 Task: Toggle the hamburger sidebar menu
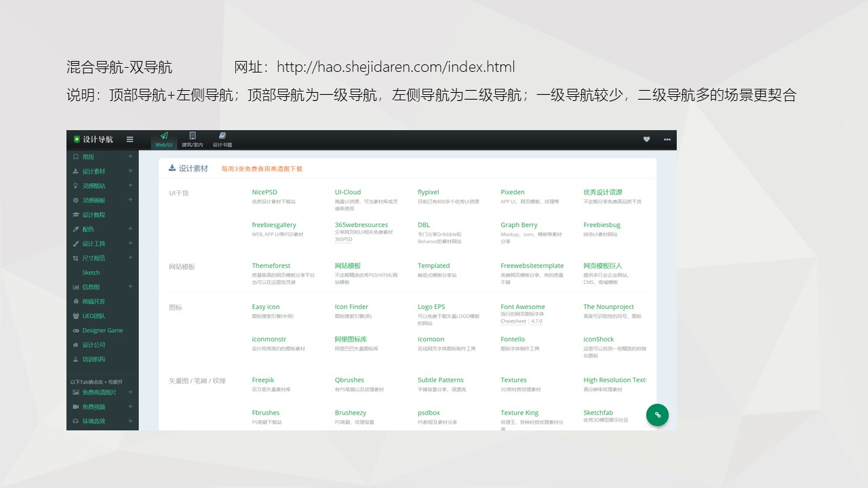[x=130, y=140]
